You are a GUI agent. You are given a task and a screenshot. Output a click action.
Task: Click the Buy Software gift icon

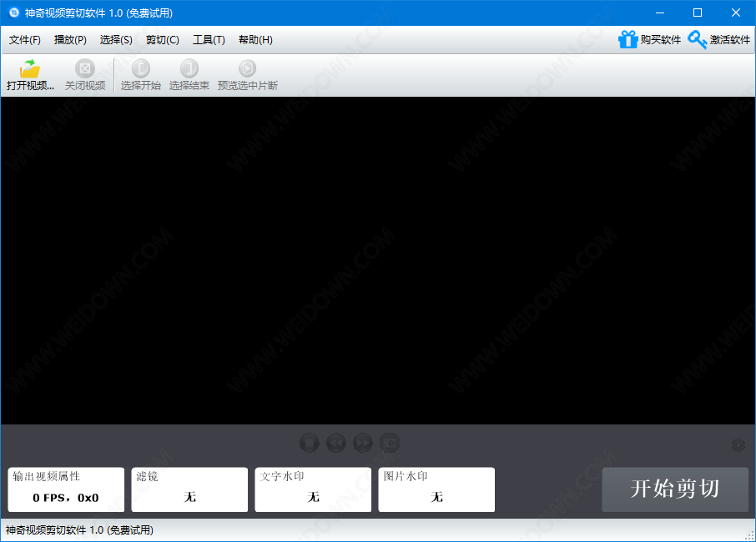tap(627, 39)
